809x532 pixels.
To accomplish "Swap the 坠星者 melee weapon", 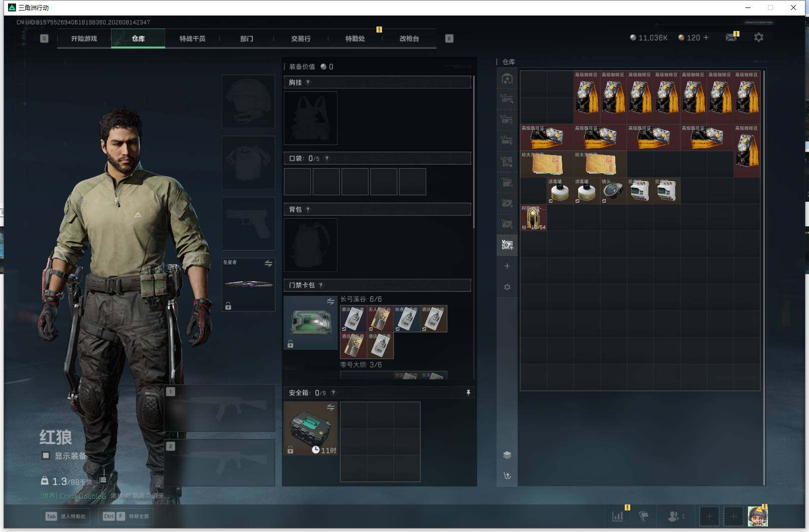I will pyautogui.click(x=268, y=263).
